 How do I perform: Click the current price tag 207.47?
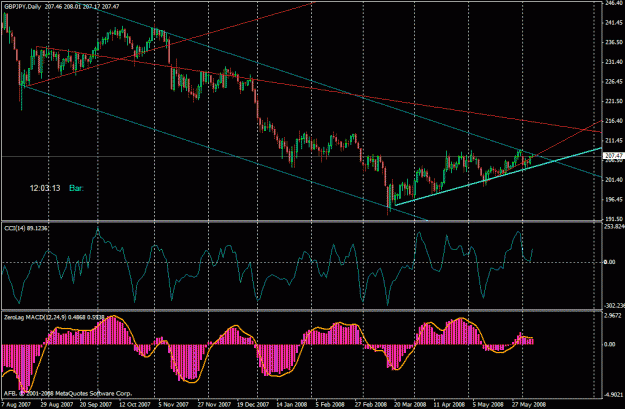tap(614, 155)
